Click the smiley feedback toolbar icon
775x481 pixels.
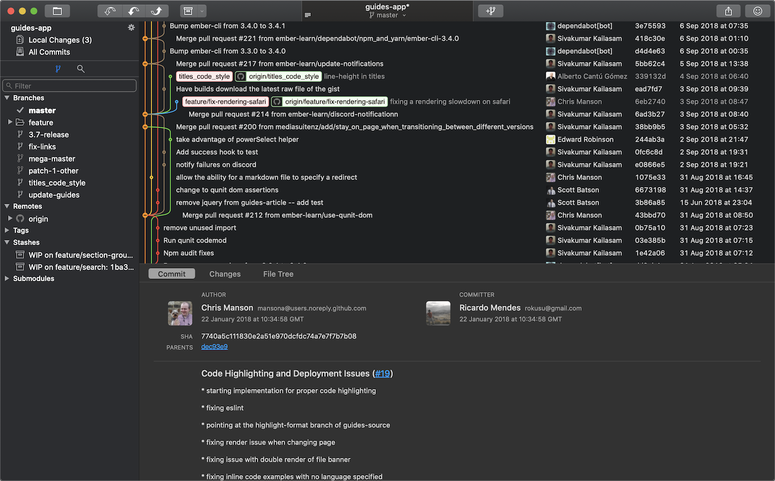pos(758,11)
